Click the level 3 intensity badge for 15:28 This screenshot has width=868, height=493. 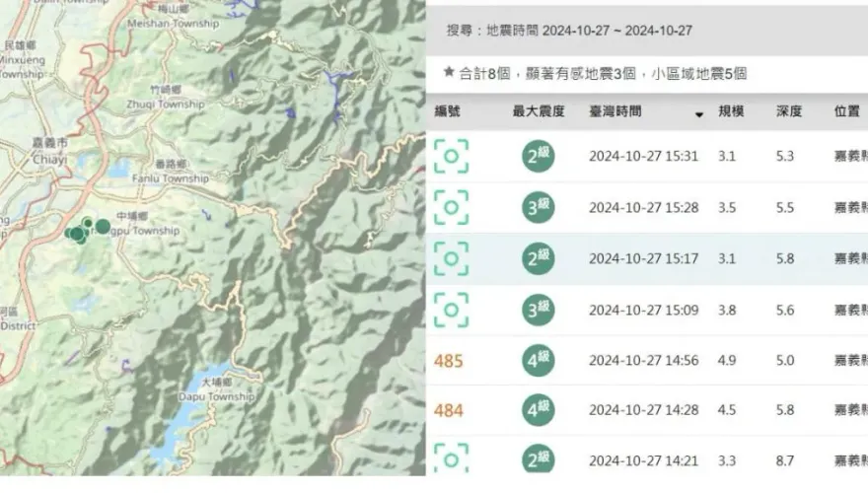point(539,207)
